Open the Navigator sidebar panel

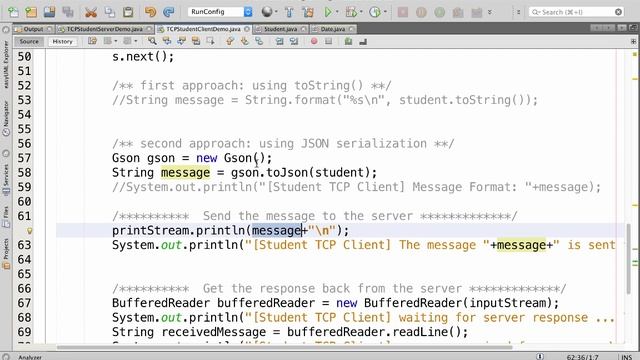click(6, 119)
